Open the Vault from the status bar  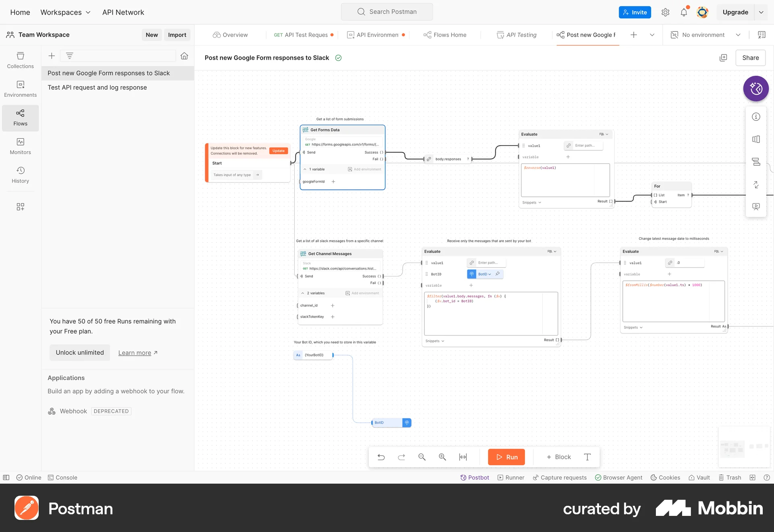pyautogui.click(x=699, y=478)
